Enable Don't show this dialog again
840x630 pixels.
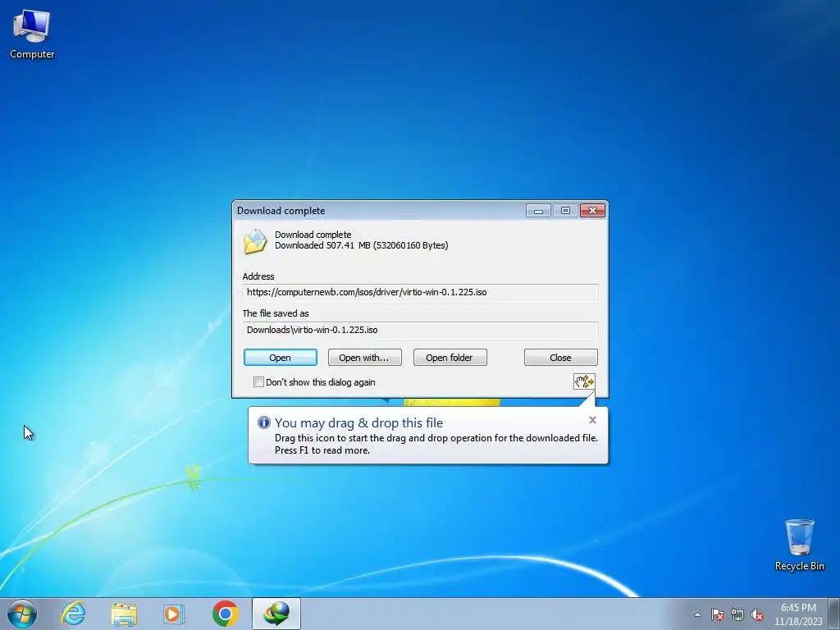(x=258, y=382)
